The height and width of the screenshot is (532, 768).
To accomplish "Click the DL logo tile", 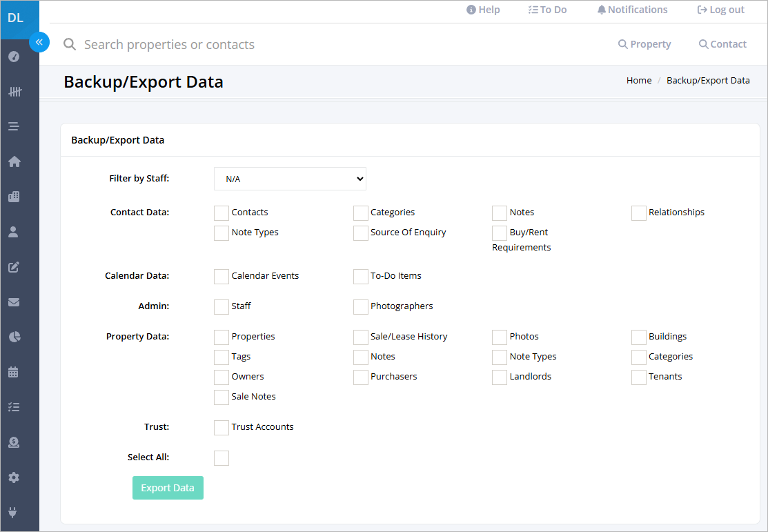I will click(19, 19).
